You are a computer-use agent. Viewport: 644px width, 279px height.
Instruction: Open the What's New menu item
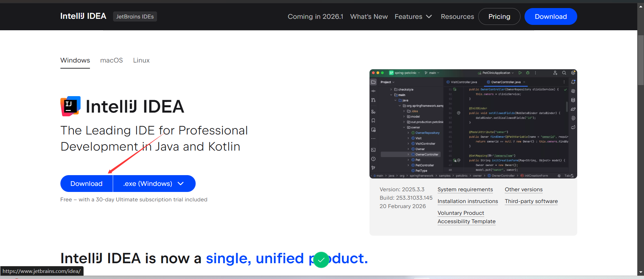click(x=369, y=16)
